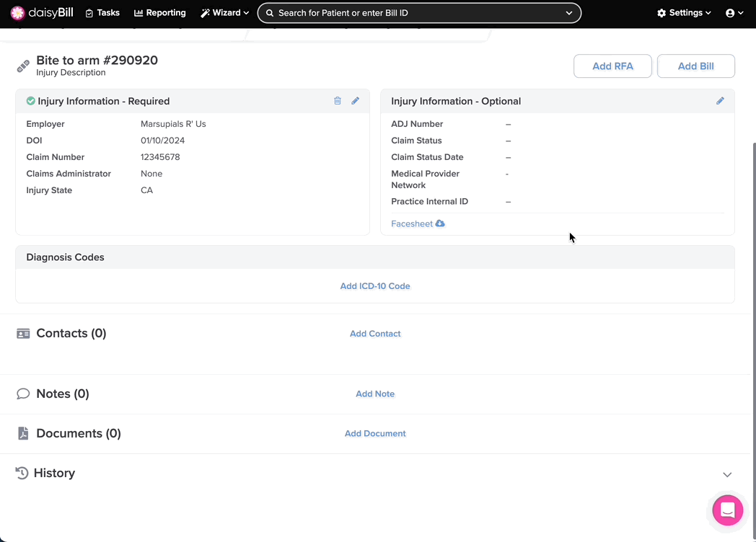Download Facesheet via the cloud icon

pyautogui.click(x=440, y=224)
